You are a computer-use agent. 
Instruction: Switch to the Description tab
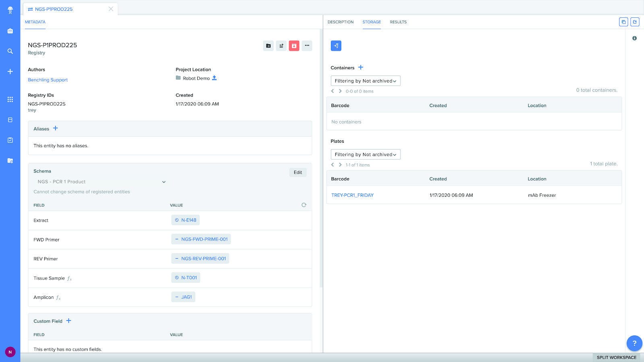340,22
